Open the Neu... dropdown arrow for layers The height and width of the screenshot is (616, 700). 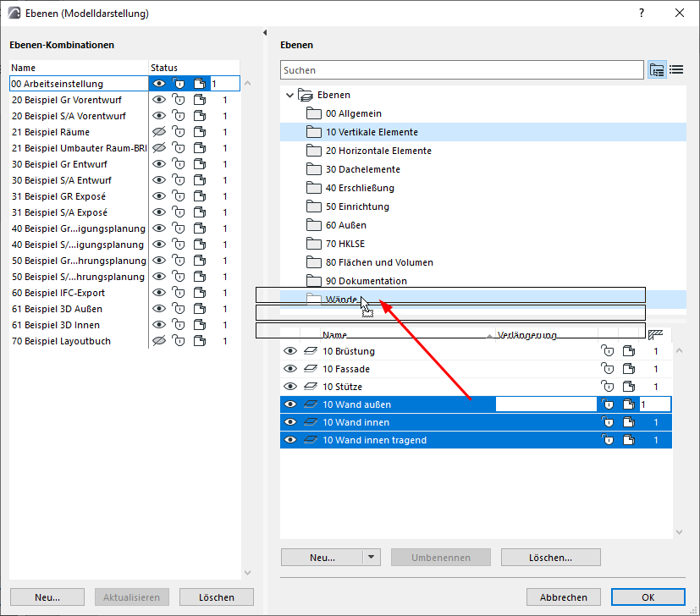coord(372,557)
